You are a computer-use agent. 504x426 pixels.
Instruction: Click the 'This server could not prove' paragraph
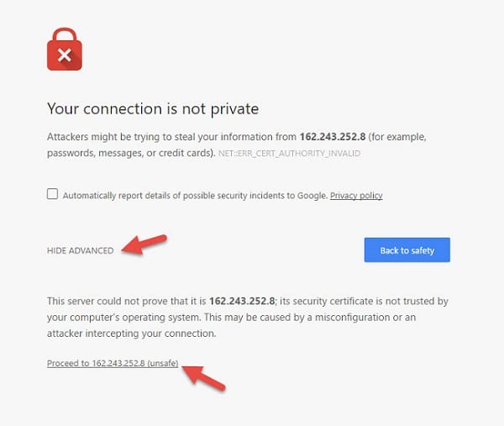(x=248, y=317)
